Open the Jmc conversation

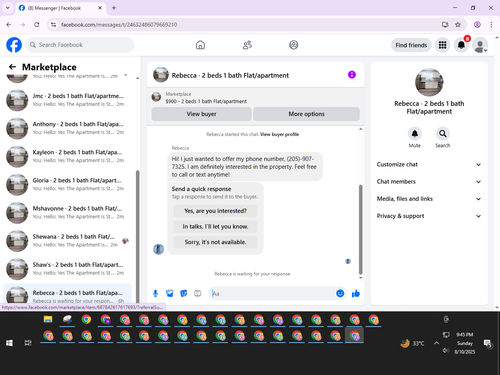click(x=67, y=100)
